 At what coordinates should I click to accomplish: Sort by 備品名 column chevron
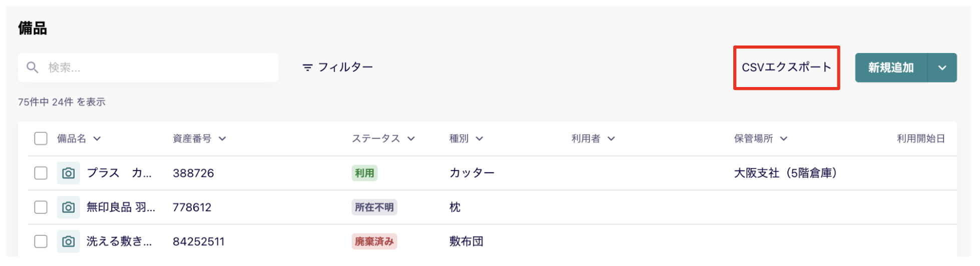[97, 139]
